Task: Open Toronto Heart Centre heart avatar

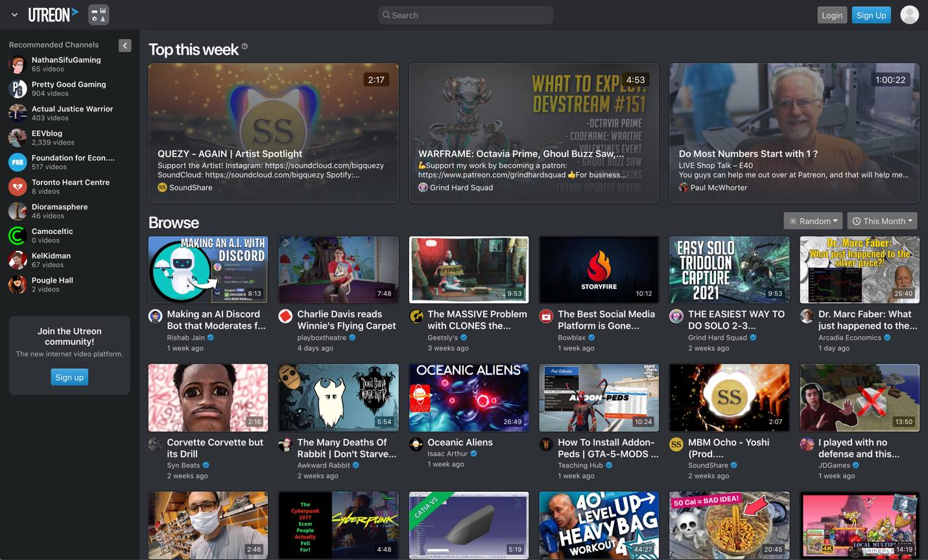Action: click(x=18, y=187)
